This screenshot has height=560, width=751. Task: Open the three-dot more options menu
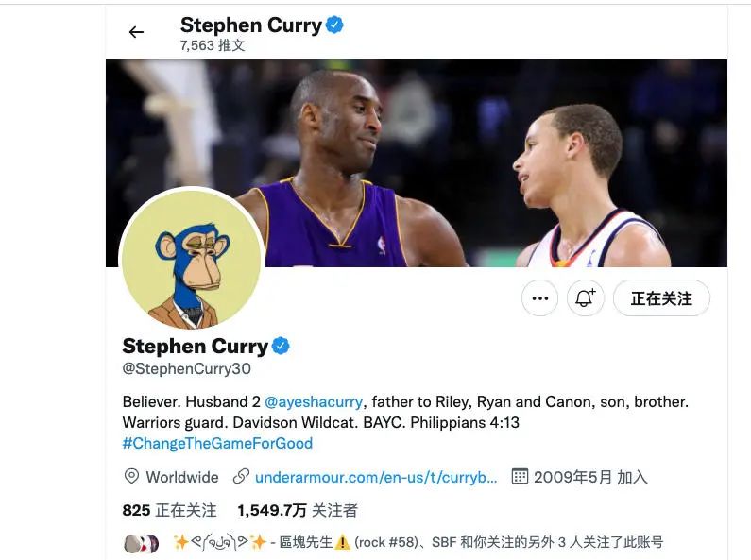click(x=539, y=298)
